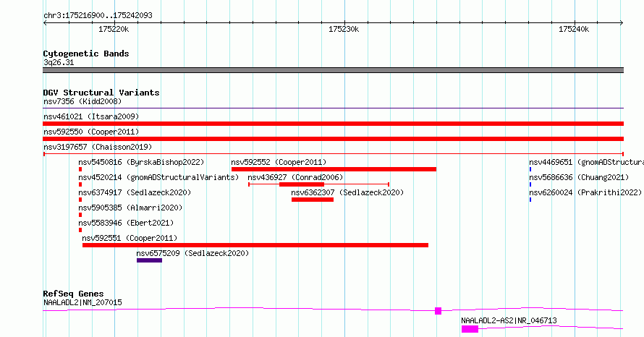Click the 175240k ruler tick label
The height and width of the screenshot is (337, 644).
[x=574, y=29]
